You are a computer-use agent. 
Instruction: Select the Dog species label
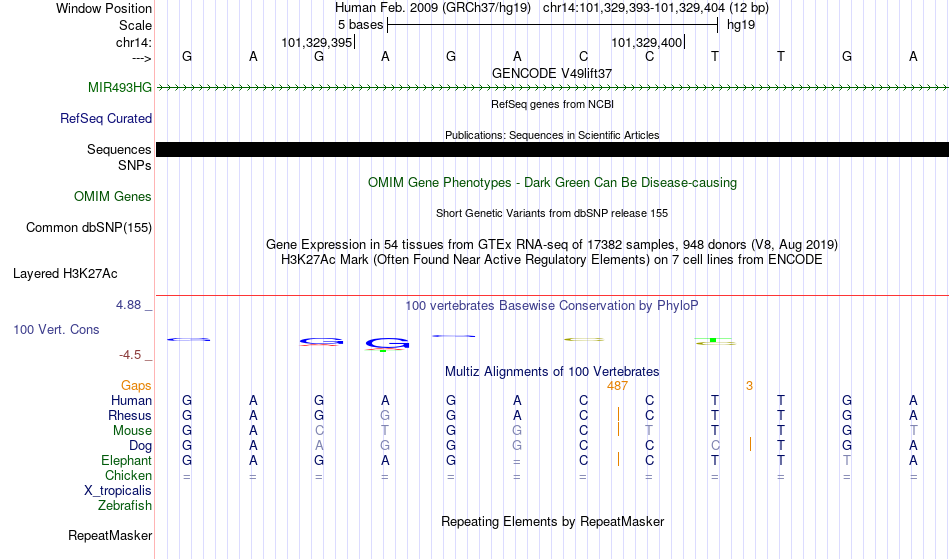click(140, 446)
